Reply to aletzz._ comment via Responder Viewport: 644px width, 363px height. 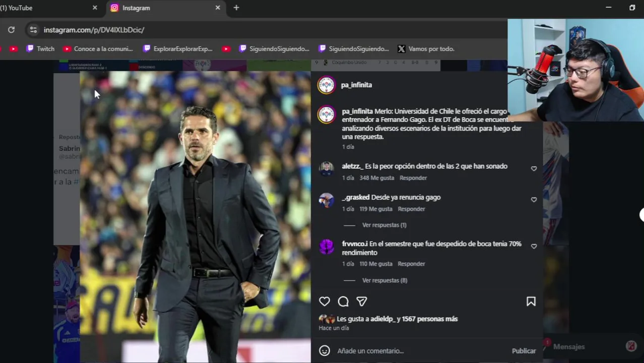[x=413, y=178]
